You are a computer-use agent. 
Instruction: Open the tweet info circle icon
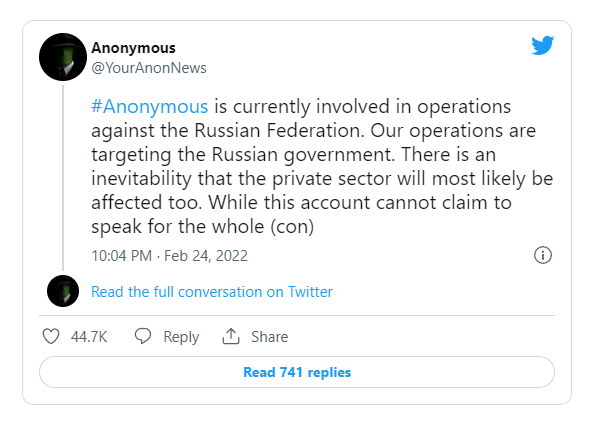[x=542, y=255]
